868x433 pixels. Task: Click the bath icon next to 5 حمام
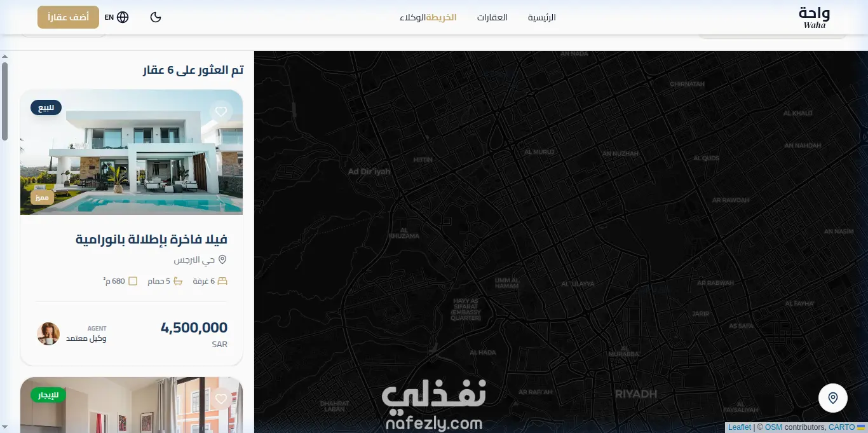point(178,281)
